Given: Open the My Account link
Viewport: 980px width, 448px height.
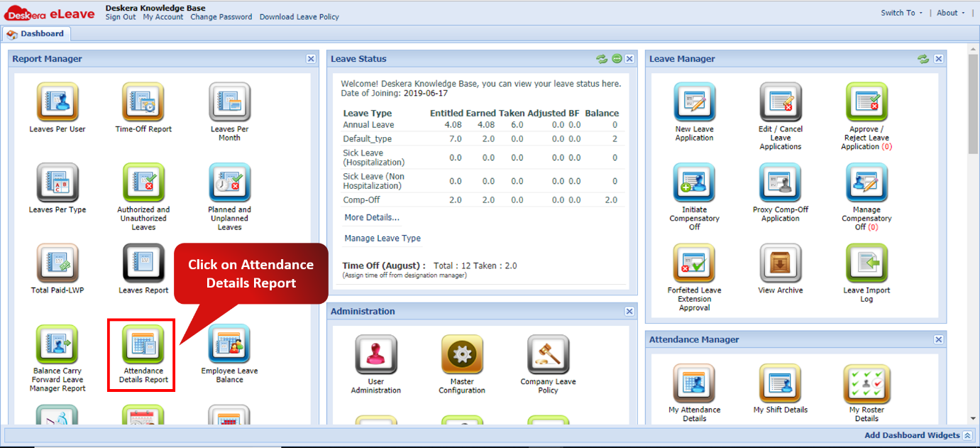Looking at the screenshot, I should tap(163, 17).
